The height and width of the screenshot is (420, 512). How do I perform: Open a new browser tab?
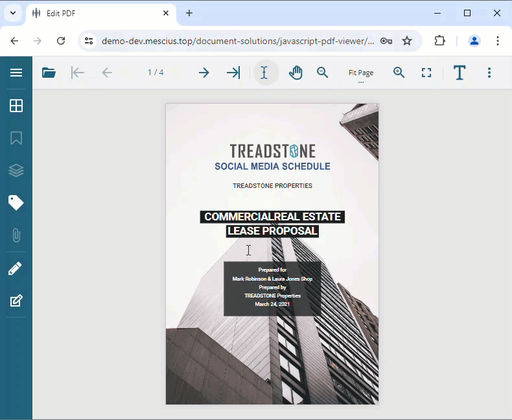[x=189, y=13]
